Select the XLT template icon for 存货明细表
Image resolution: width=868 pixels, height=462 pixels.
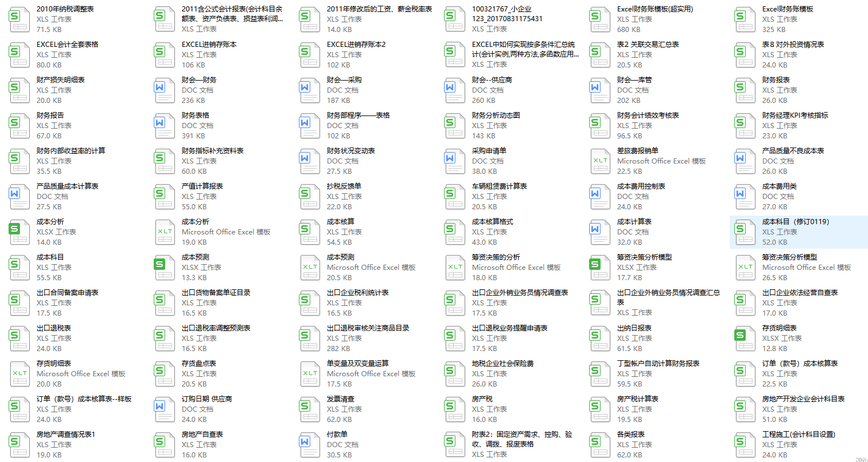pyautogui.click(x=19, y=374)
